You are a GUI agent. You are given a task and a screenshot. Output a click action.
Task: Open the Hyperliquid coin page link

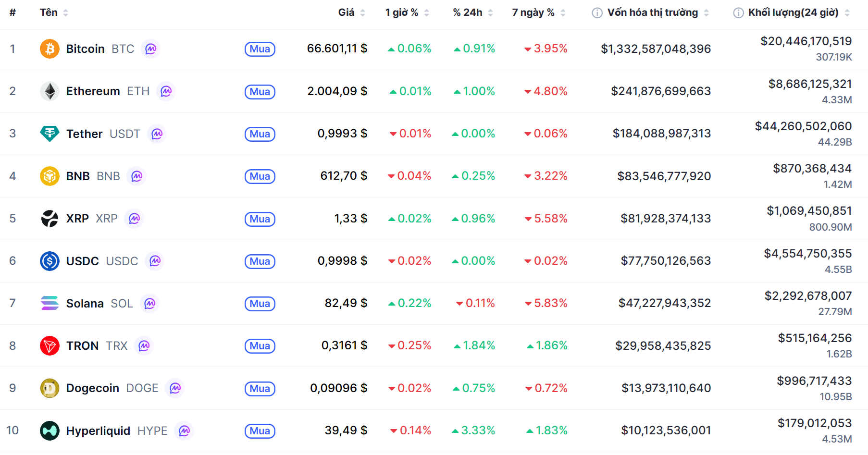[98, 431]
